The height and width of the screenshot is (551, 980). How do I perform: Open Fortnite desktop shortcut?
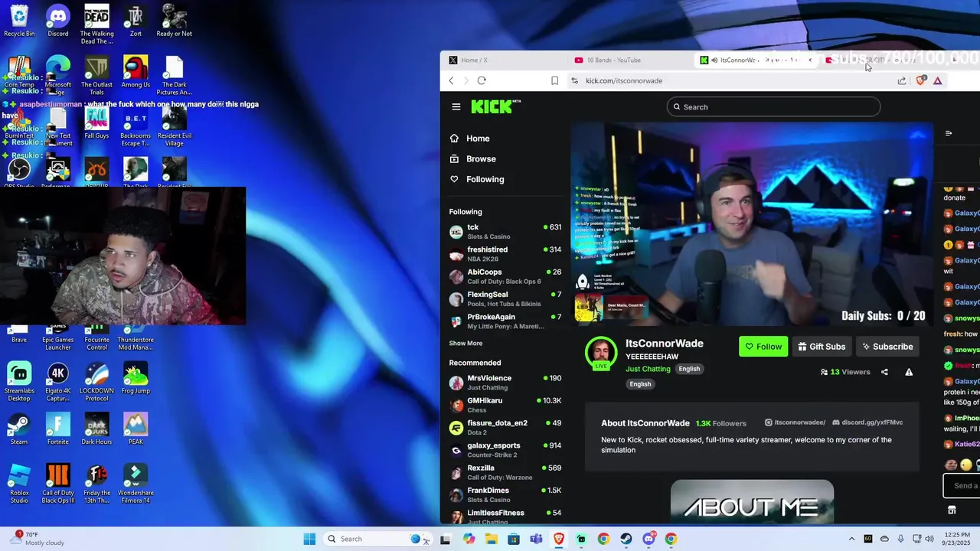(x=58, y=429)
